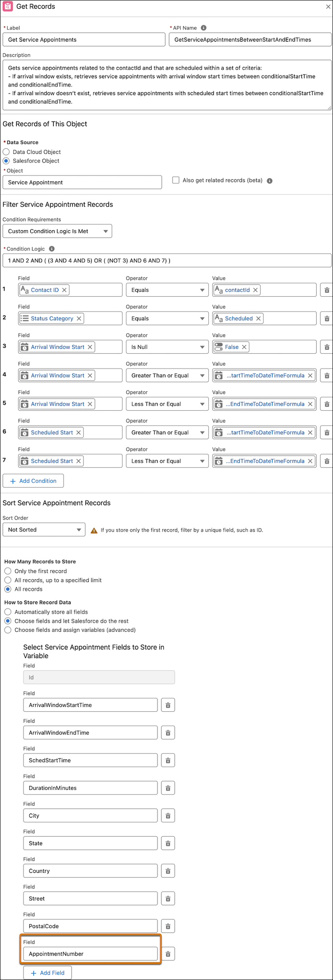Delete condition 1 Contact ID row
This screenshot has height=980, width=333.
[x=327, y=290]
